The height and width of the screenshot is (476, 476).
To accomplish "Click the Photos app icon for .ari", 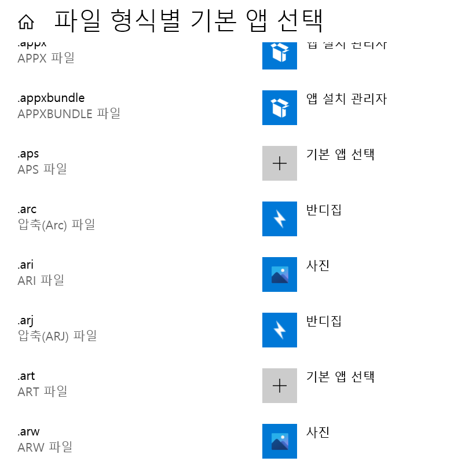I will [x=279, y=274].
